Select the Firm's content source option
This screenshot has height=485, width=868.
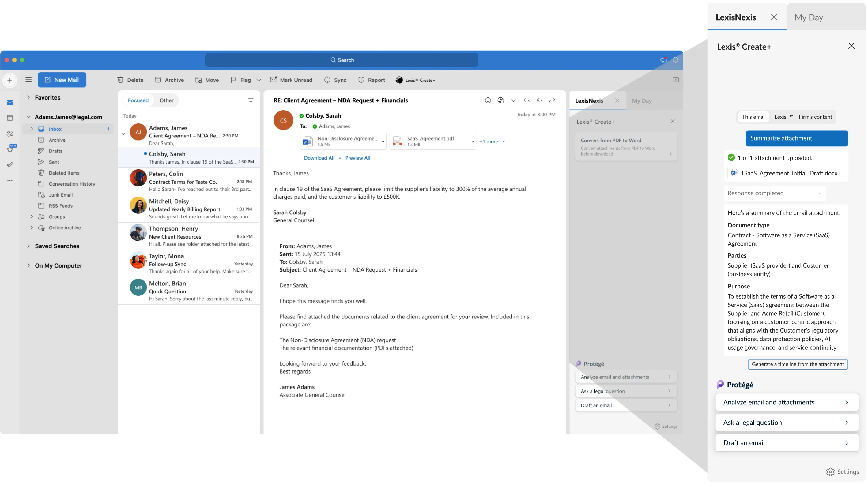coord(815,117)
